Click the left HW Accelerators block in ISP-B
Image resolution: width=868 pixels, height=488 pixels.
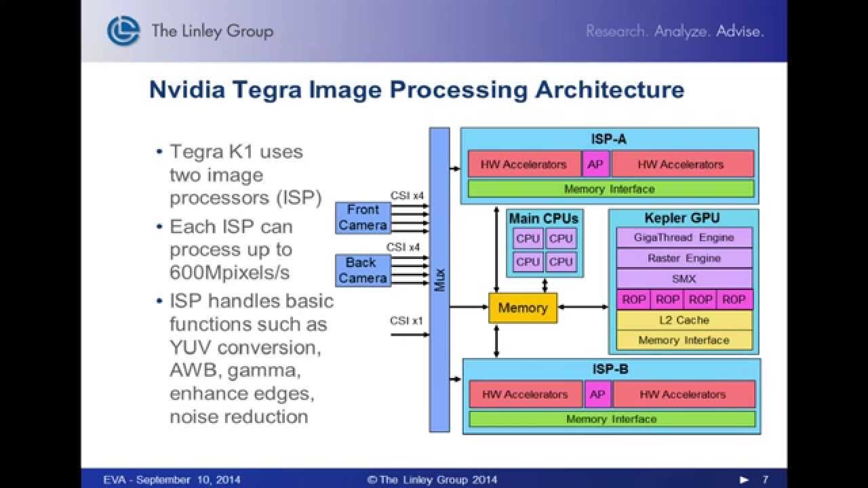coord(526,394)
